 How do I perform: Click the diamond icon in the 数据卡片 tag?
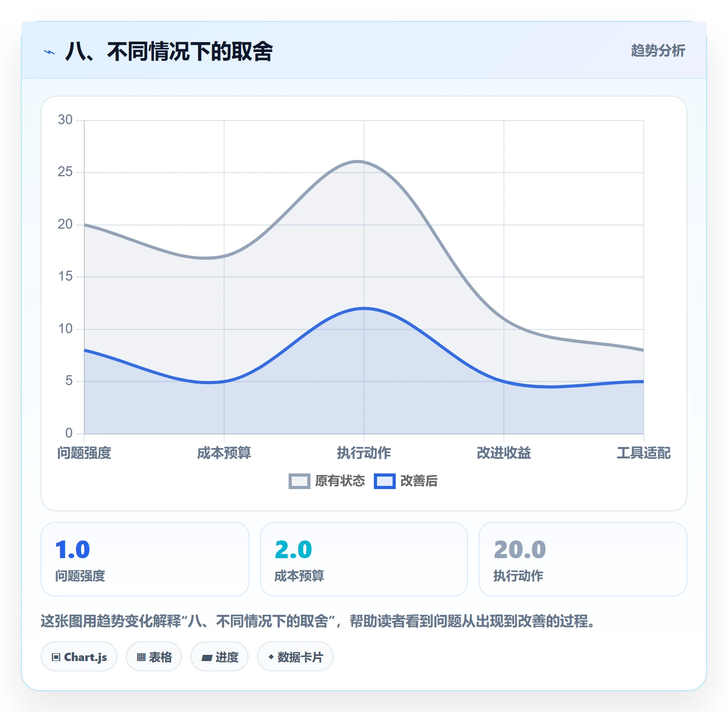click(271, 657)
